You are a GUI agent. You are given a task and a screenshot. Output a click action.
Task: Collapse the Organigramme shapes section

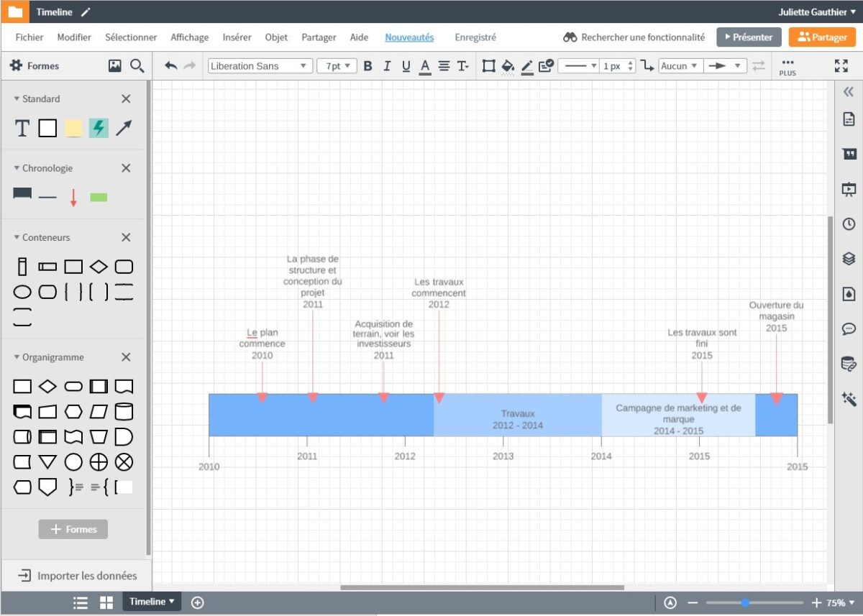pos(17,357)
